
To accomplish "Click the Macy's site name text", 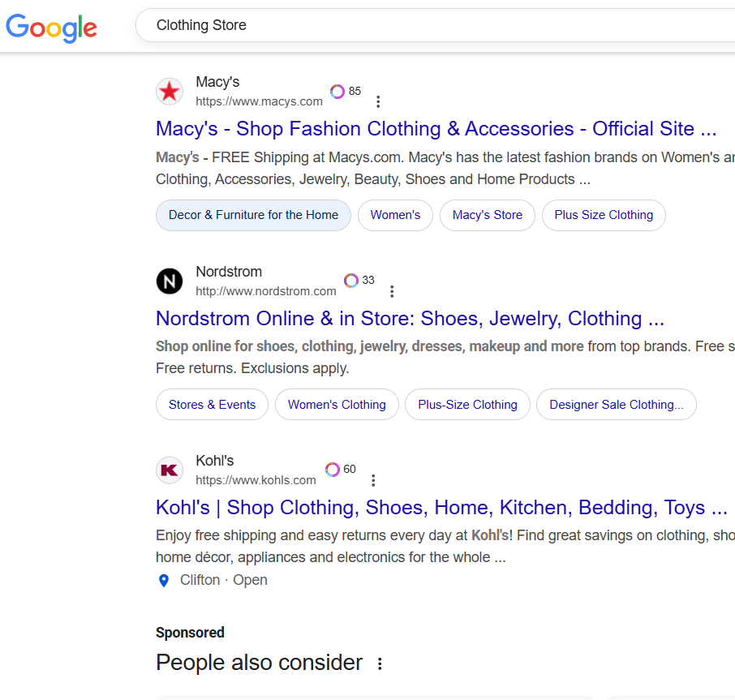I will tap(217, 82).
